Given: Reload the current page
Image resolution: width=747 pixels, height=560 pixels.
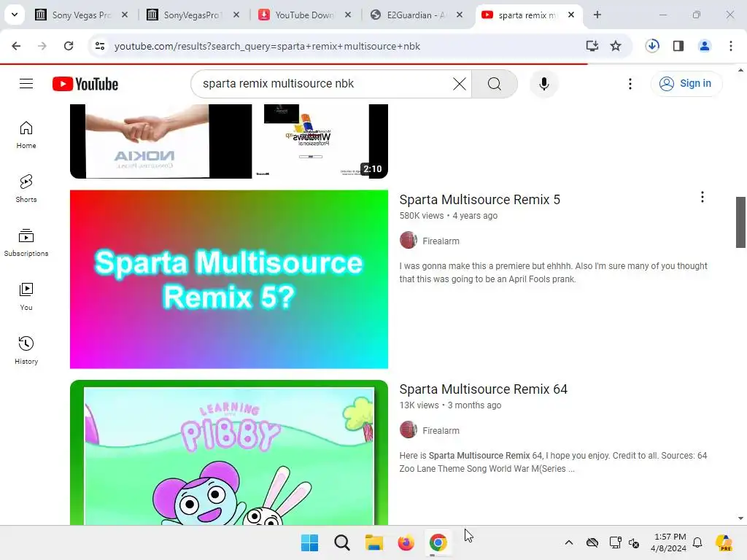Looking at the screenshot, I should pyautogui.click(x=69, y=46).
